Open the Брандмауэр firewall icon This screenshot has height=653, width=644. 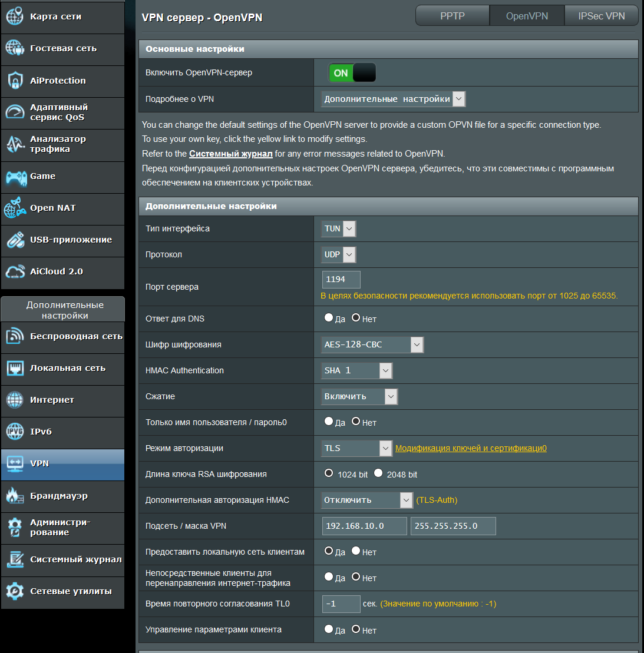pyautogui.click(x=15, y=496)
